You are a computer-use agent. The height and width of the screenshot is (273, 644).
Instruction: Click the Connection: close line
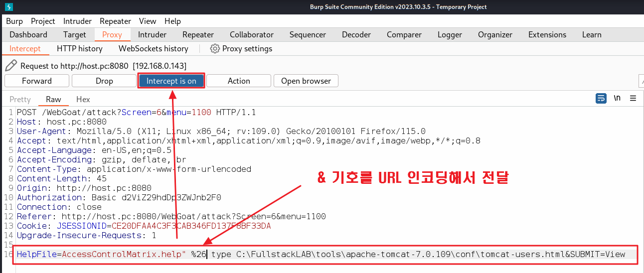pyautogui.click(x=59, y=207)
